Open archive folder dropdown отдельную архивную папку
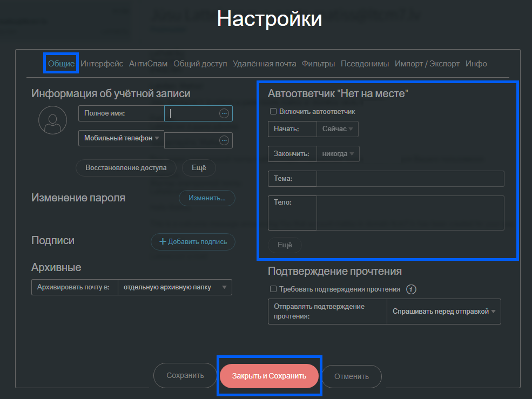Viewport: 532px width, 399px height. 174,287
